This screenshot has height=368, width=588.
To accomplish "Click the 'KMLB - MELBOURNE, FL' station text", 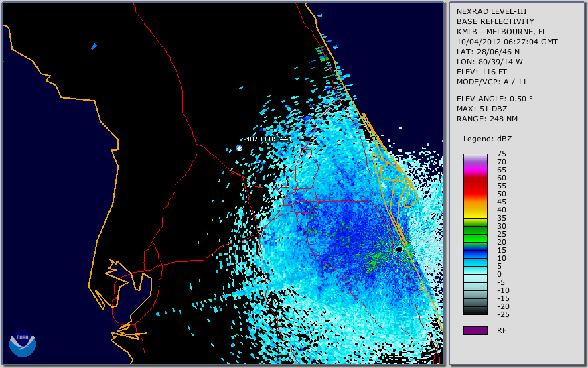I will (x=502, y=32).
